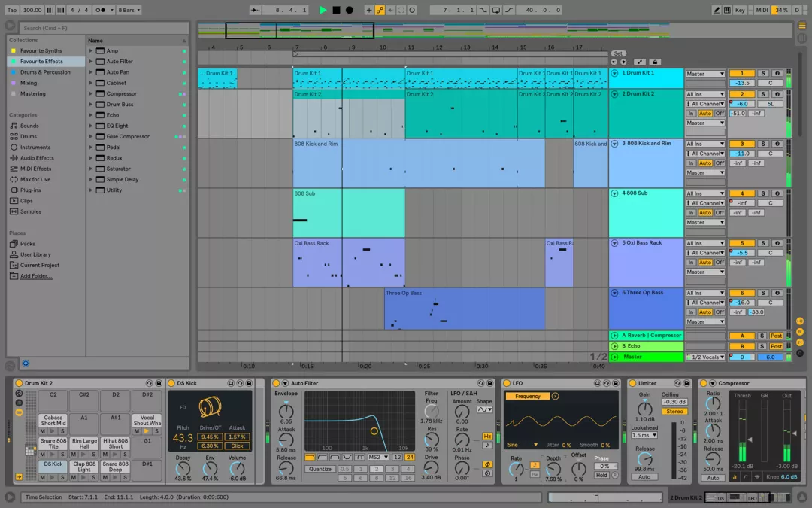Screen dimensions: 812x508
Task: Toggle the Computer MIDI Keyboard button
Action: pos(727,10)
